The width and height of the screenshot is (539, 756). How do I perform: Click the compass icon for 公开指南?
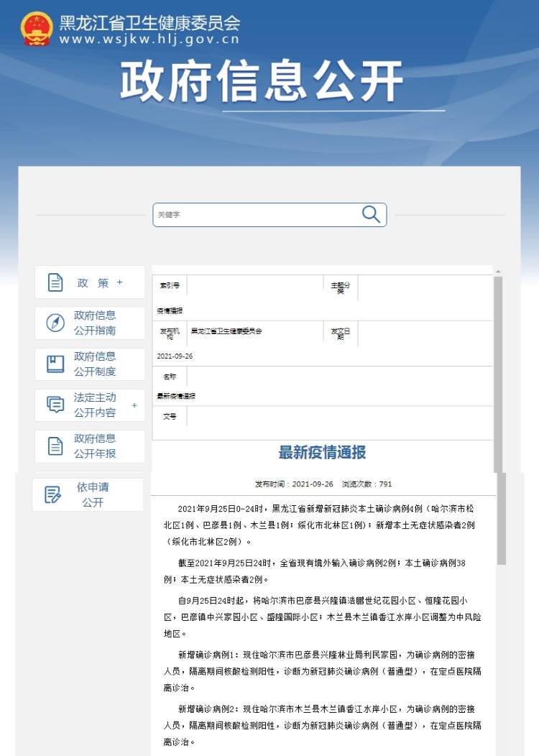55,323
